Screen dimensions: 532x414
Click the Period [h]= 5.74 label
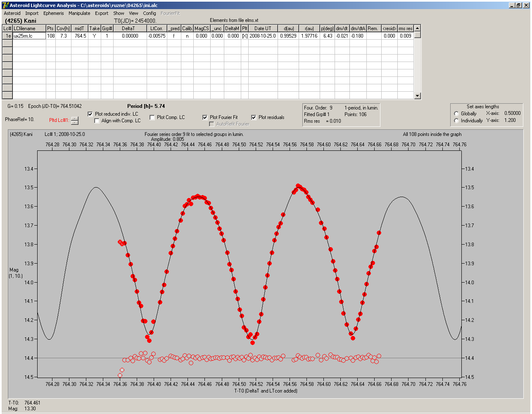click(x=146, y=106)
